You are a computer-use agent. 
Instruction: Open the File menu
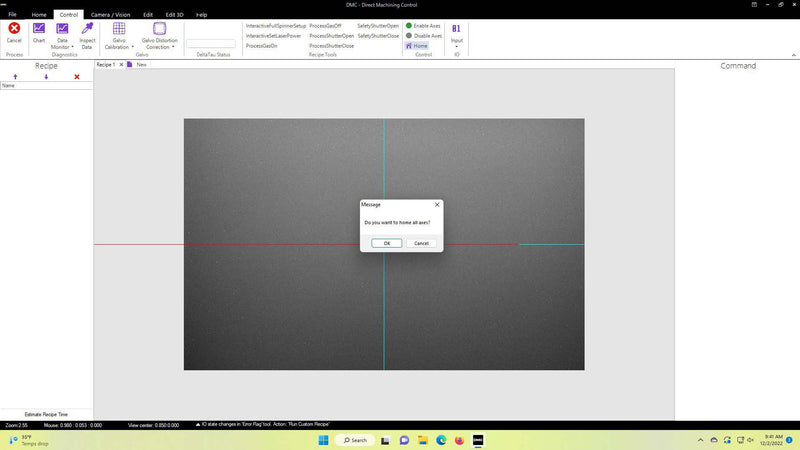(12, 15)
